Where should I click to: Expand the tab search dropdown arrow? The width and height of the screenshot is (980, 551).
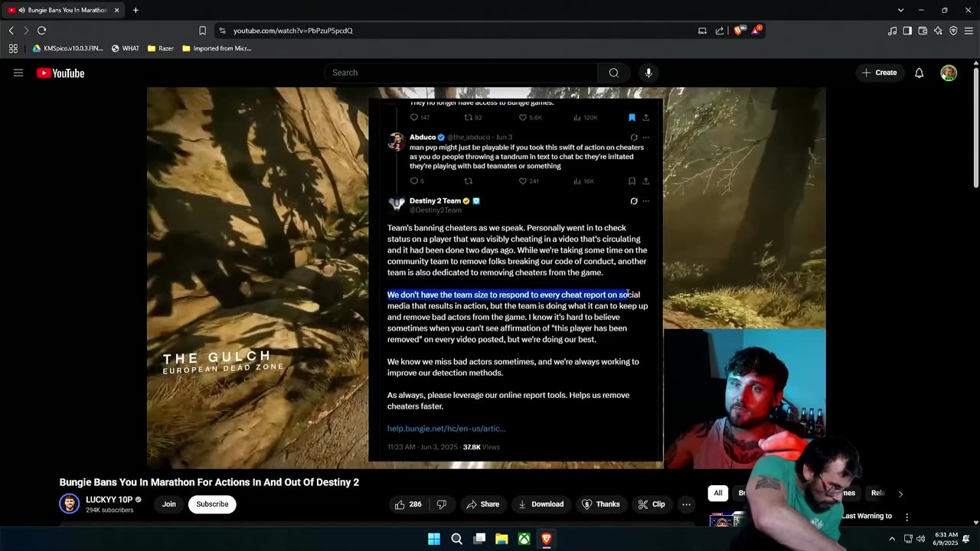tap(900, 10)
